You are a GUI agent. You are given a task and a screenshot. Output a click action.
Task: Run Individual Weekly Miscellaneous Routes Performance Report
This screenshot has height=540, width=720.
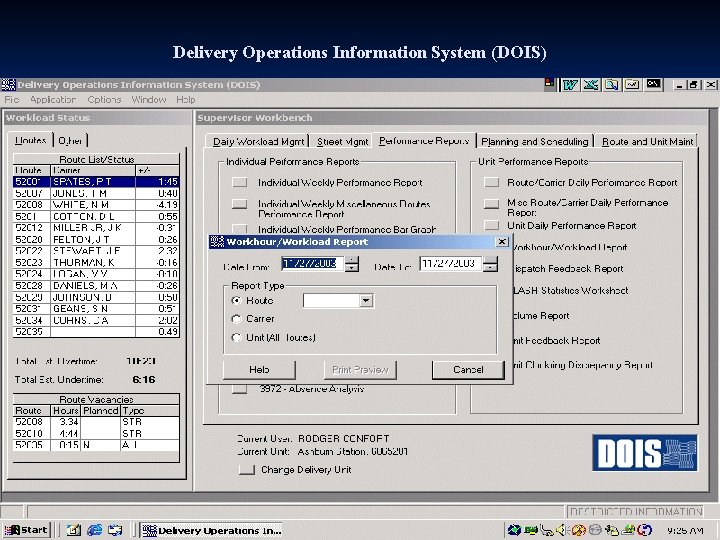click(x=239, y=204)
